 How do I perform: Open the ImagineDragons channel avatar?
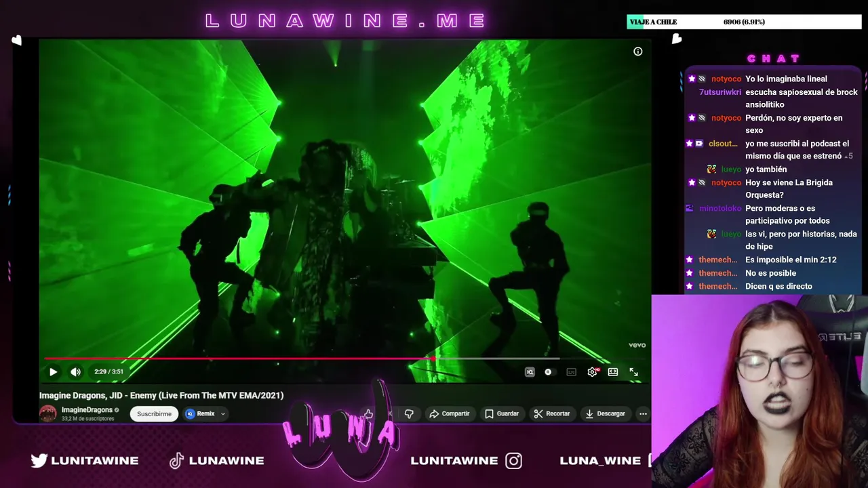point(47,413)
